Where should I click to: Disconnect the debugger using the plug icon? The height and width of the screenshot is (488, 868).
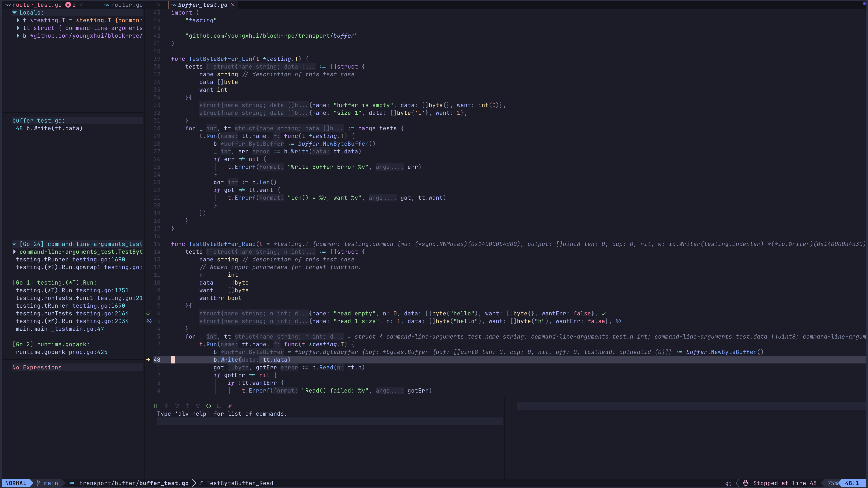pos(230,406)
